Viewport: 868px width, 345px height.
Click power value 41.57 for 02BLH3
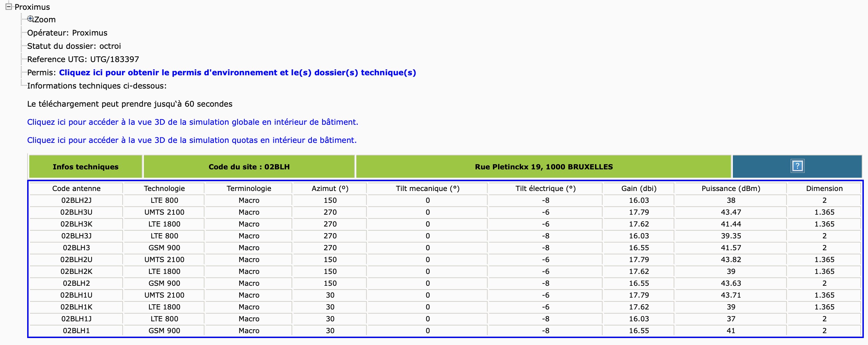pyautogui.click(x=731, y=248)
